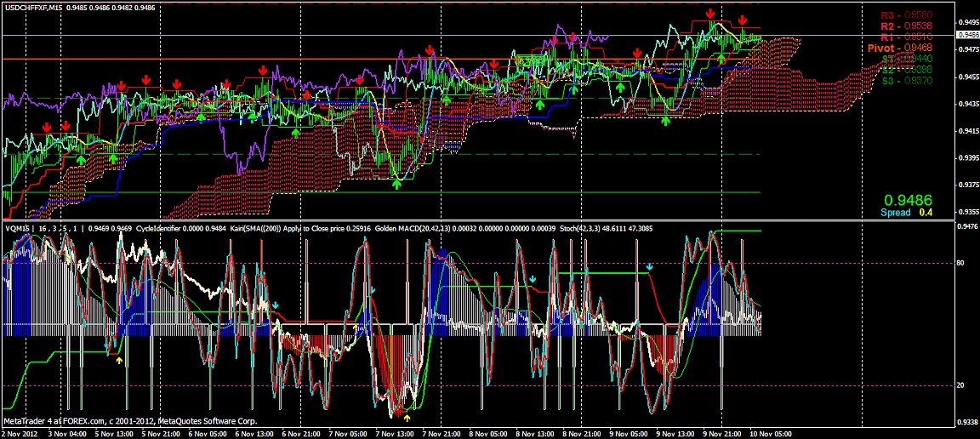Click the rightmost cyan down arrow in indicator window

650,267
